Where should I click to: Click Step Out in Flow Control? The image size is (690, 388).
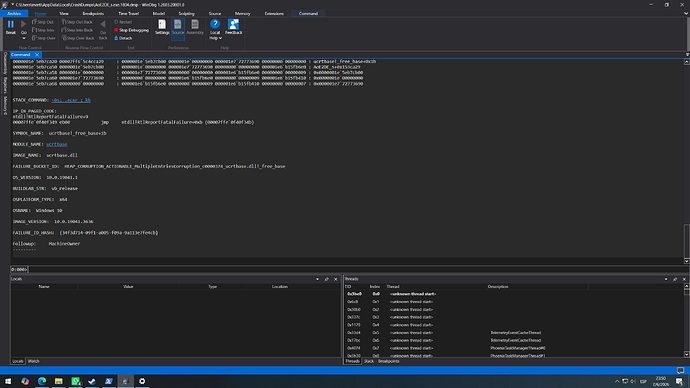click(43, 22)
